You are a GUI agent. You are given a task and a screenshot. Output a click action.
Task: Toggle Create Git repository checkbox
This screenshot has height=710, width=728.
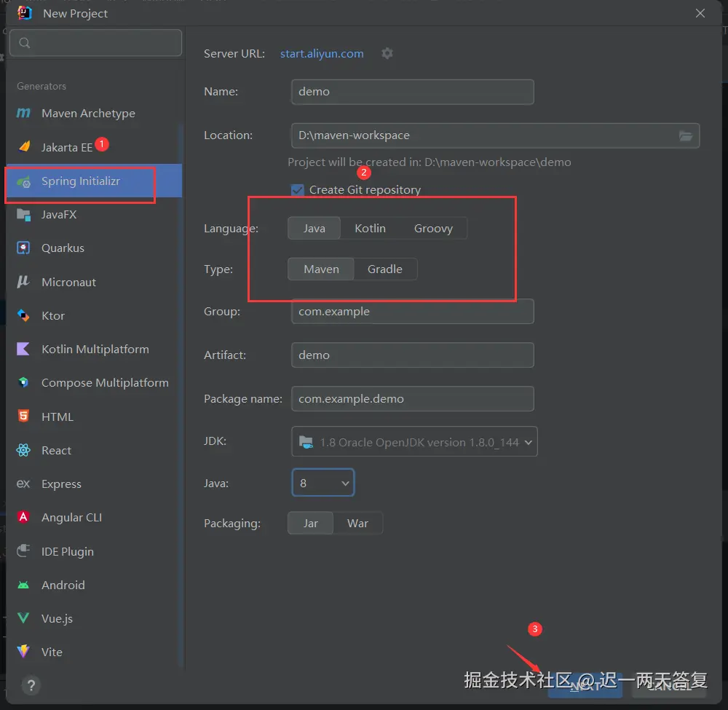pyautogui.click(x=297, y=190)
